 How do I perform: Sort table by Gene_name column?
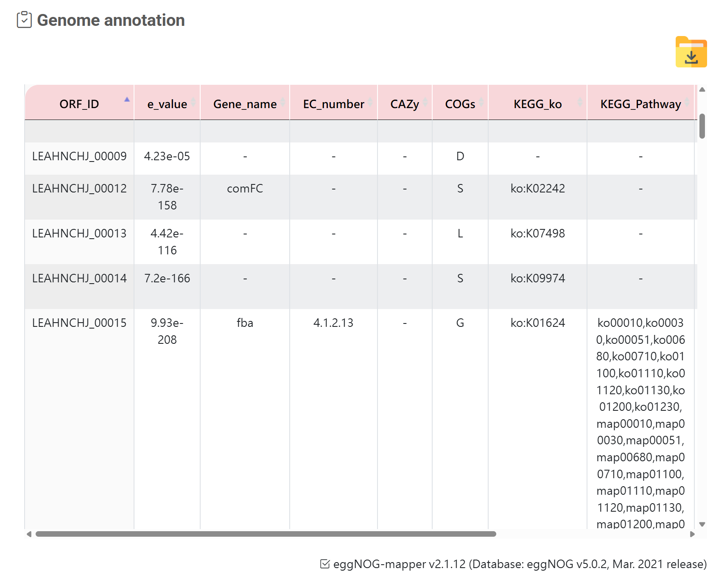pyautogui.click(x=245, y=104)
